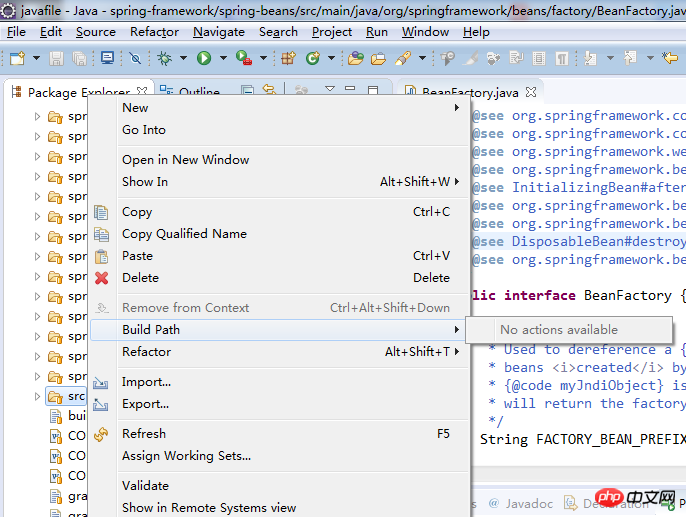Toggle Block Selection Mode icon
Viewport: 686px width, 517px height.
click(x=539, y=58)
